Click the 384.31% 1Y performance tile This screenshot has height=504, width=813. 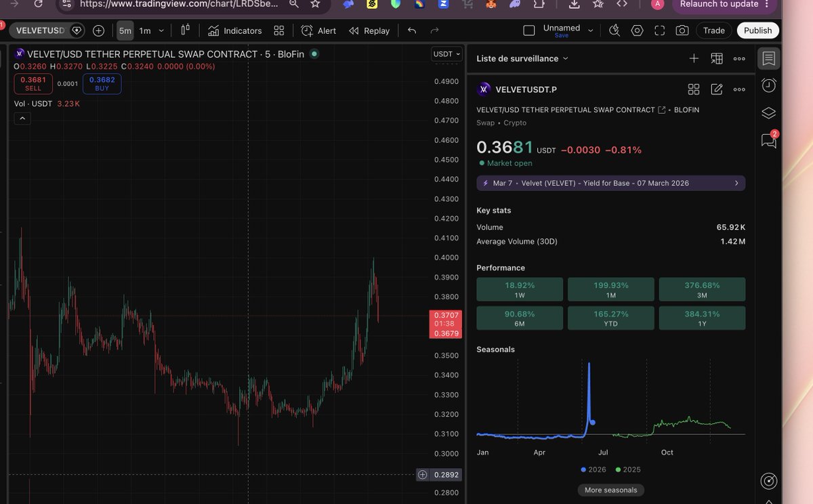click(702, 318)
